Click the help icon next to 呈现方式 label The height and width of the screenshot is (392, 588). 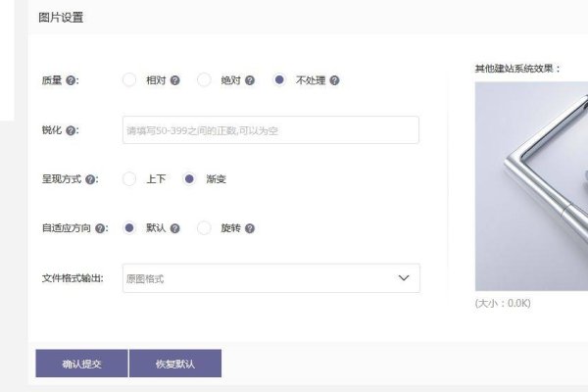click(x=90, y=179)
